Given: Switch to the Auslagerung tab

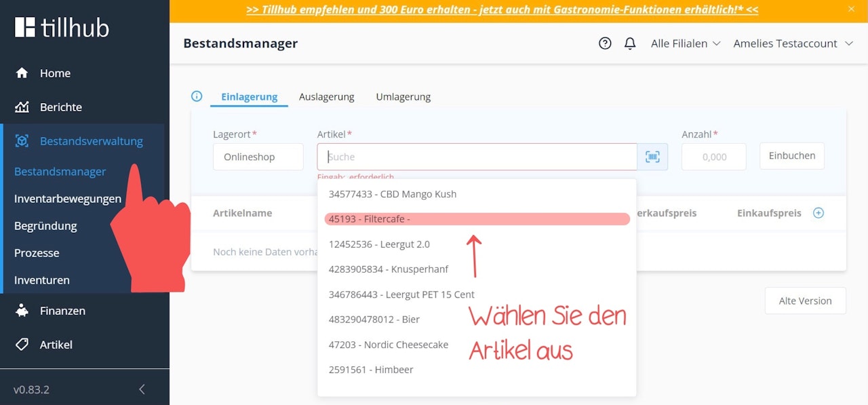Looking at the screenshot, I should 326,96.
